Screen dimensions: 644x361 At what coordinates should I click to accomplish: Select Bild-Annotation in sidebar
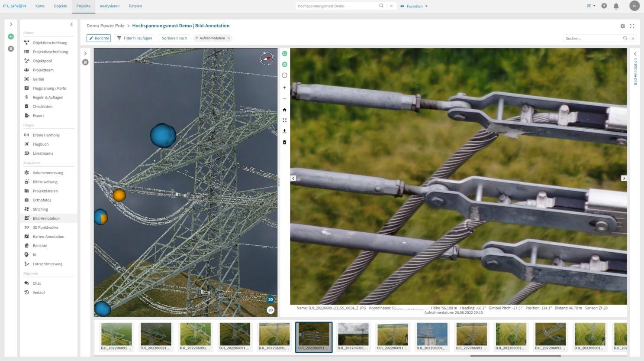(x=48, y=218)
